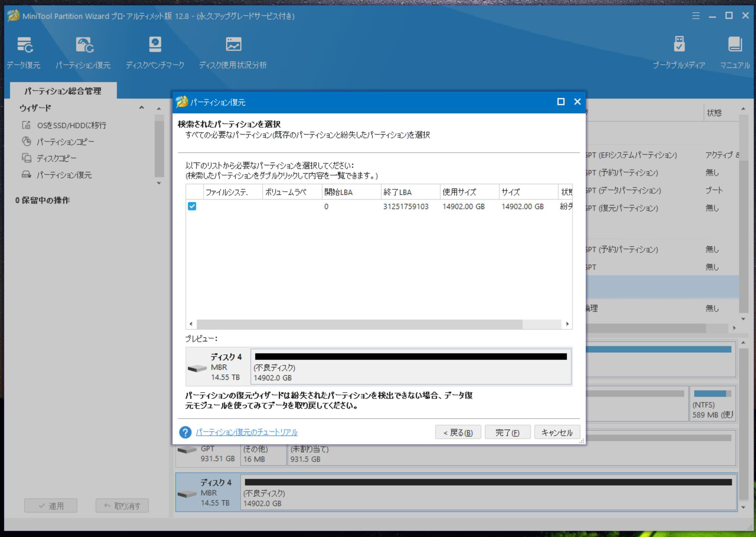Open the データ復元 (Data Recovery) tool
Image resolution: width=756 pixels, height=537 pixels.
pyautogui.click(x=24, y=53)
